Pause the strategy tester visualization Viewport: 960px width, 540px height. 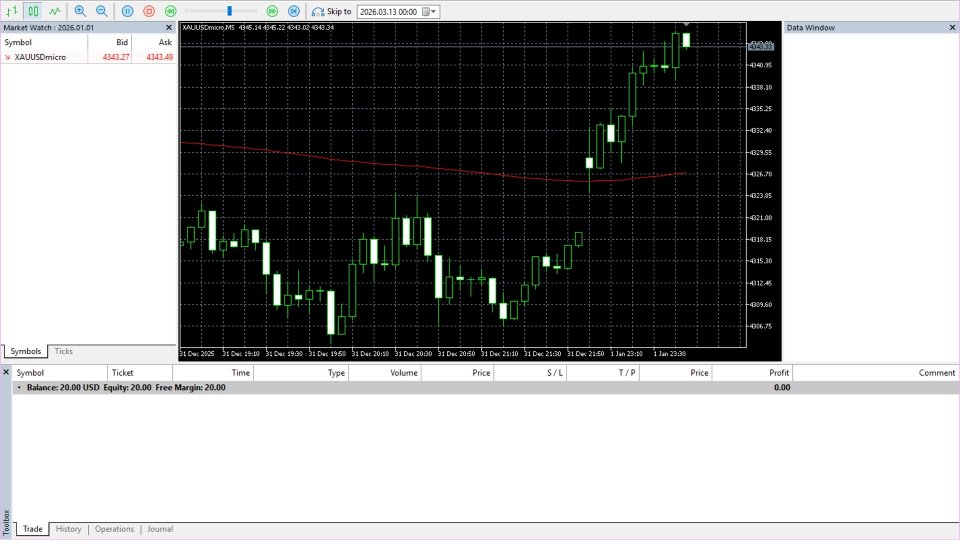click(x=127, y=11)
